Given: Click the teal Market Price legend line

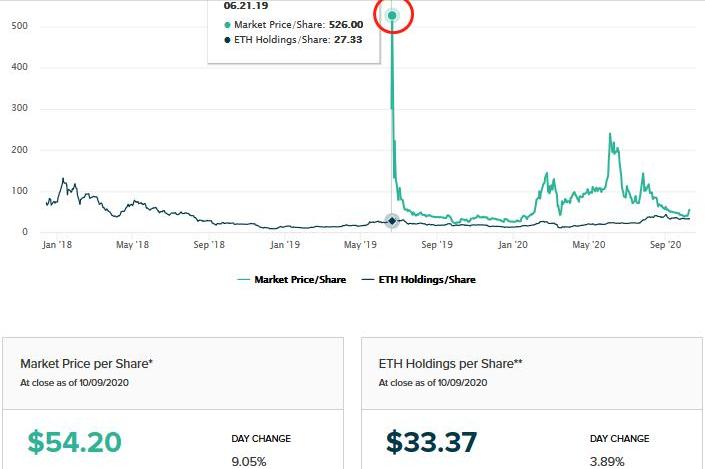Looking at the screenshot, I should click(x=243, y=280).
